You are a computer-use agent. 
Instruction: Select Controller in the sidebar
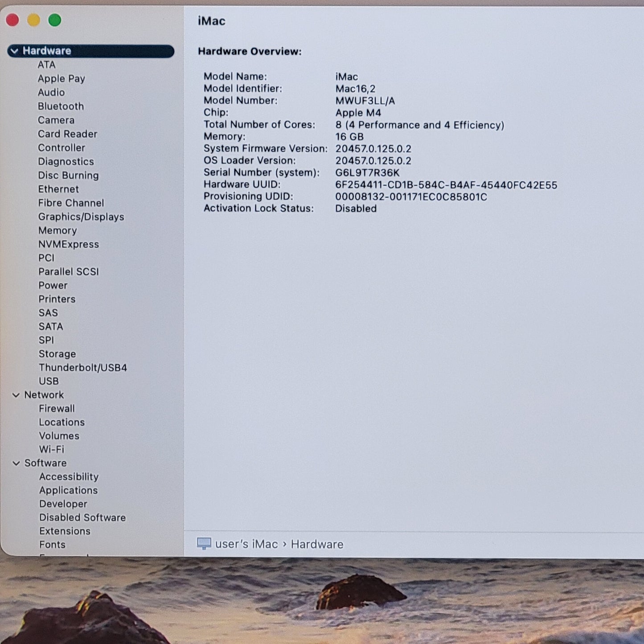(x=62, y=148)
